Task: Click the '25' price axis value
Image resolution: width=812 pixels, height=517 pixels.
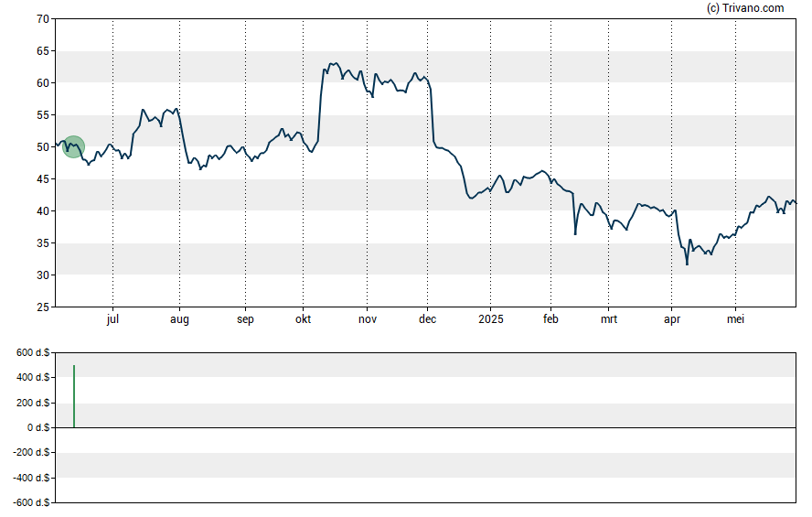Action: [x=43, y=307]
